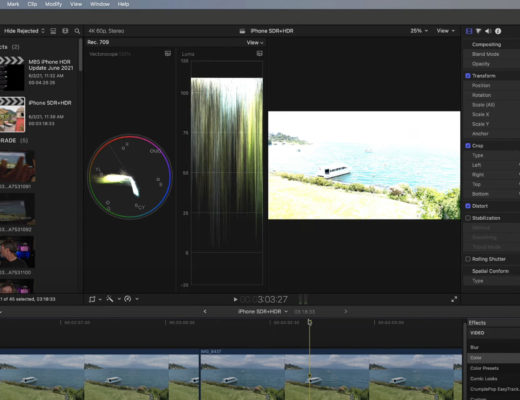520x400 pixels.
Task: Toggle the Crop checkbox
Action: click(x=468, y=146)
